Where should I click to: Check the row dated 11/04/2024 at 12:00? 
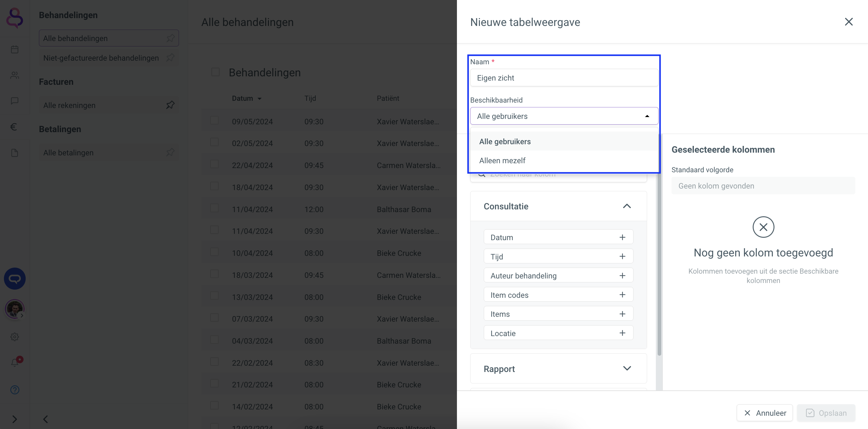point(214,208)
